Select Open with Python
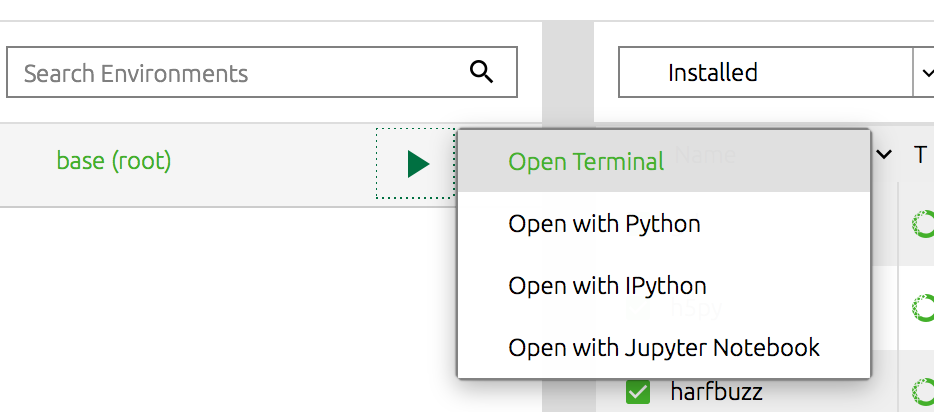The width and height of the screenshot is (934, 412). (604, 224)
